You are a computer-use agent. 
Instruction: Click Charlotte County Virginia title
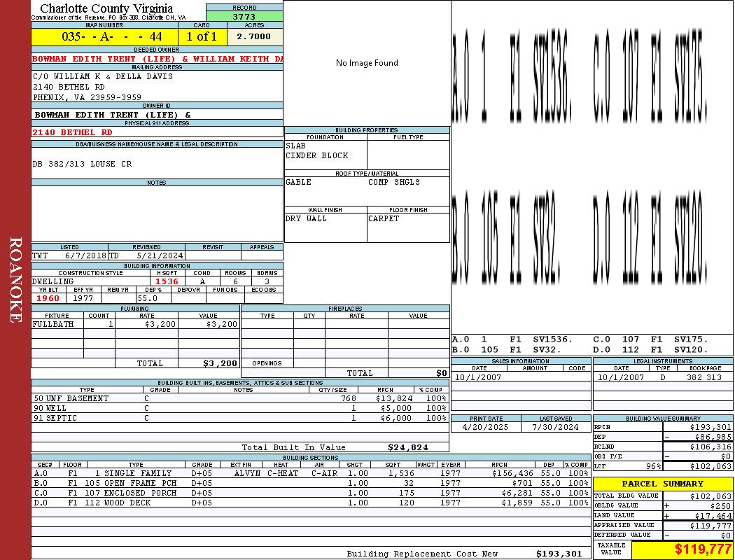[x=106, y=8]
